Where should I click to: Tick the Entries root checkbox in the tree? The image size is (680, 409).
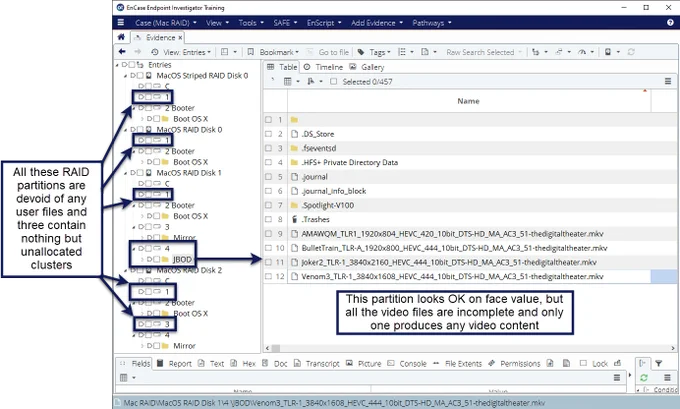coord(132,65)
